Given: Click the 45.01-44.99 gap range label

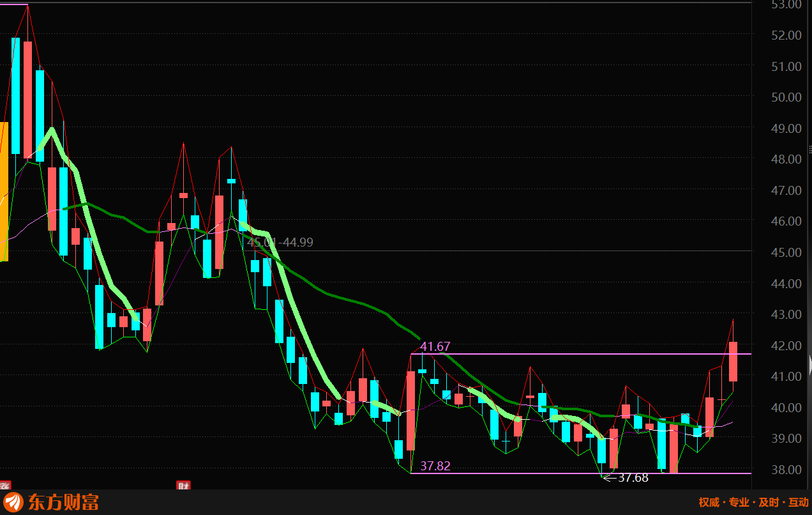Looking at the screenshot, I should tap(280, 242).
